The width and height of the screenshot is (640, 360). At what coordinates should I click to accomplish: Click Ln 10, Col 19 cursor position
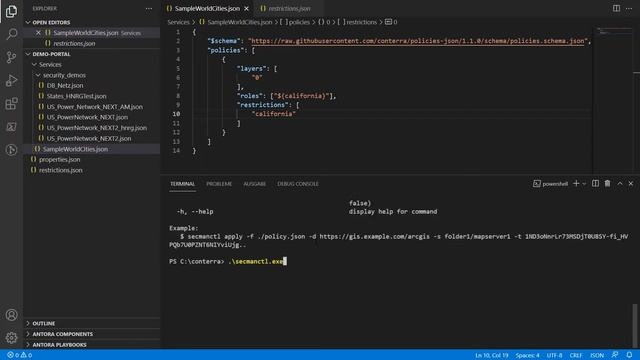click(x=491, y=355)
